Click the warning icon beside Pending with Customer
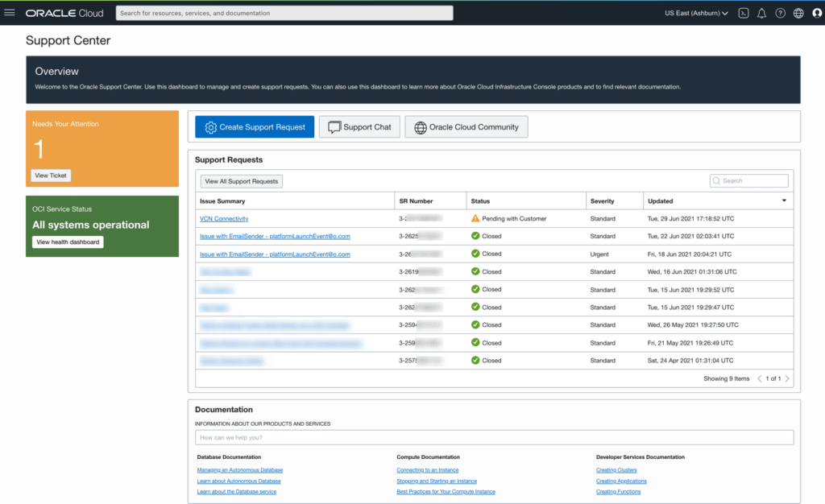This screenshot has height=504, width=825. point(475,218)
